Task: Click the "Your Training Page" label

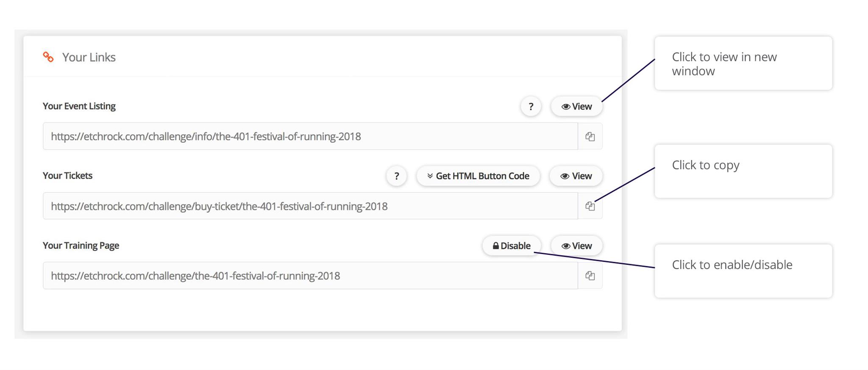Action: click(x=81, y=246)
